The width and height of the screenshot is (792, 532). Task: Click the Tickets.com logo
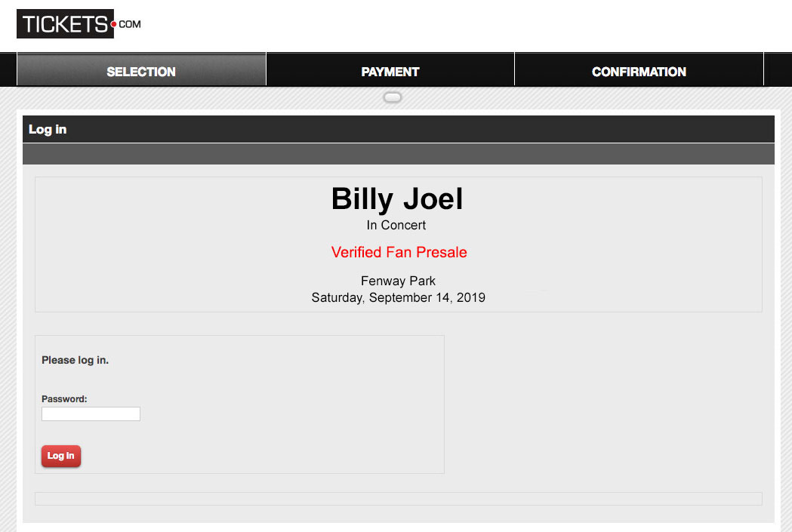(79, 23)
